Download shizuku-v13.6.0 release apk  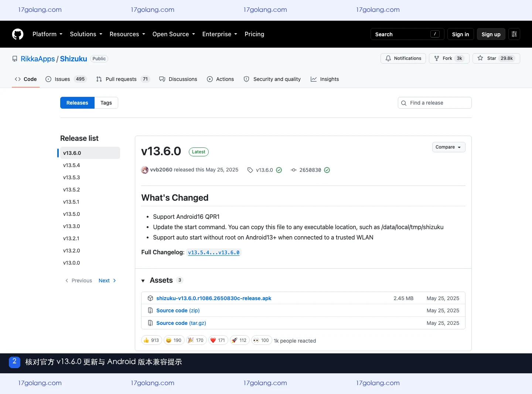pyautogui.click(x=214, y=298)
